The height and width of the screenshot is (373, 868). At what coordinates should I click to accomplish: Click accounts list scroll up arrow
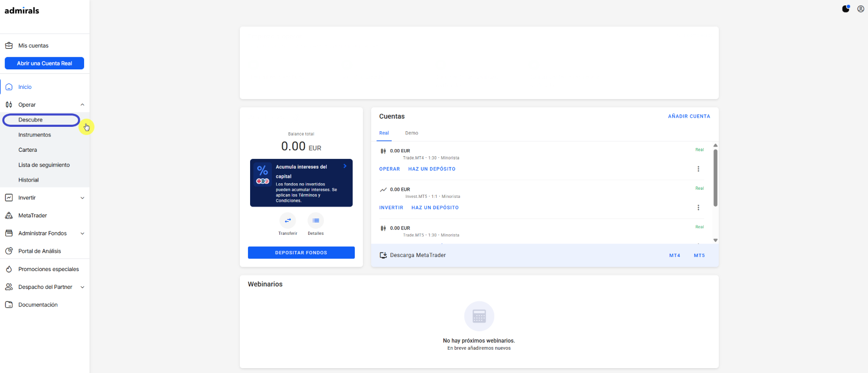716,145
